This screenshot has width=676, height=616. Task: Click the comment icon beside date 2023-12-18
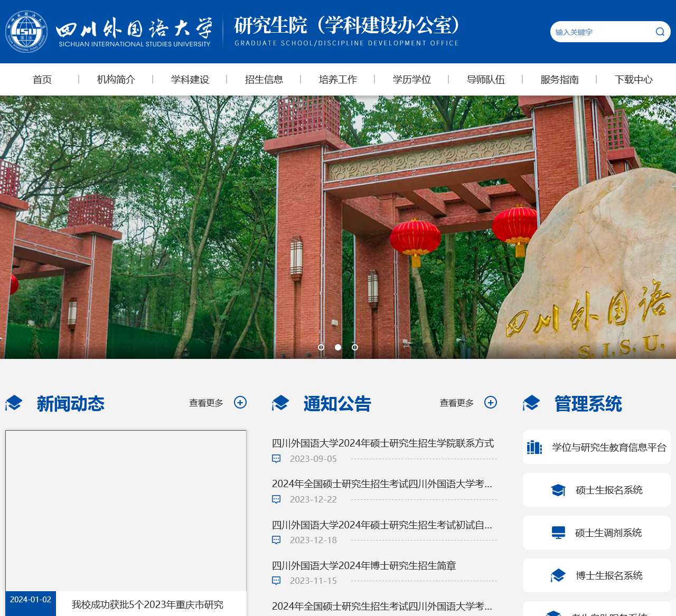pos(276,540)
